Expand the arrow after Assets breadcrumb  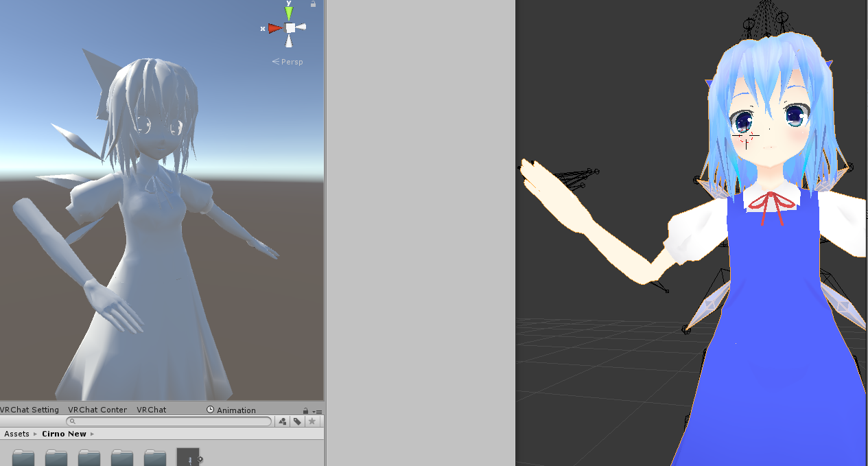tap(36, 434)
